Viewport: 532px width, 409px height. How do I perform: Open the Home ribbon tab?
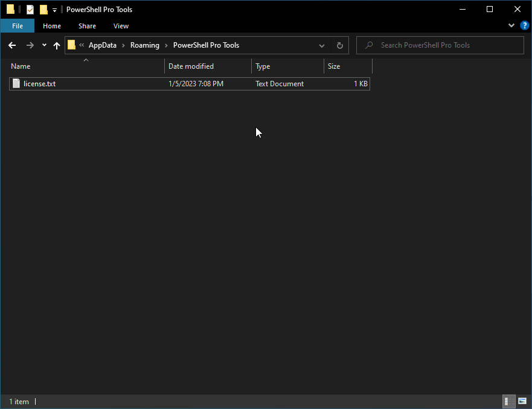click(52, 26)
